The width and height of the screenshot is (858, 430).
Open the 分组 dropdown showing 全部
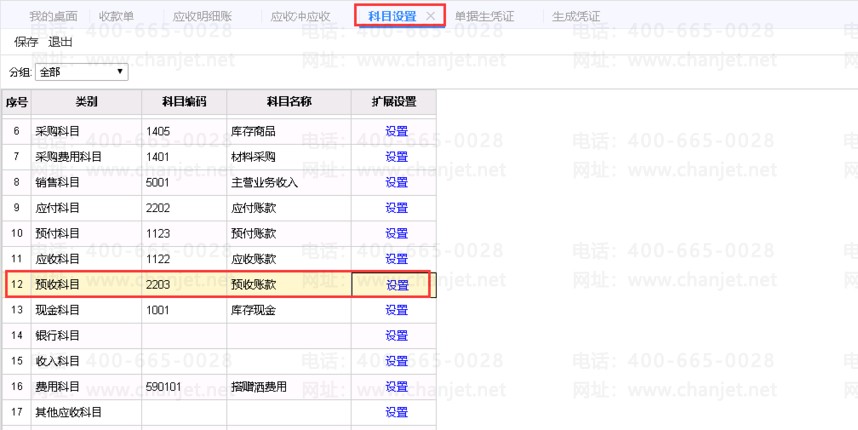(82, 72)
